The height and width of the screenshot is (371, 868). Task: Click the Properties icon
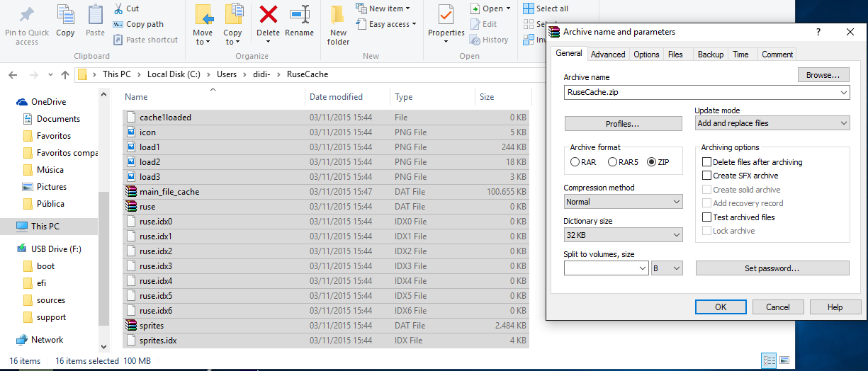point(446,14)
